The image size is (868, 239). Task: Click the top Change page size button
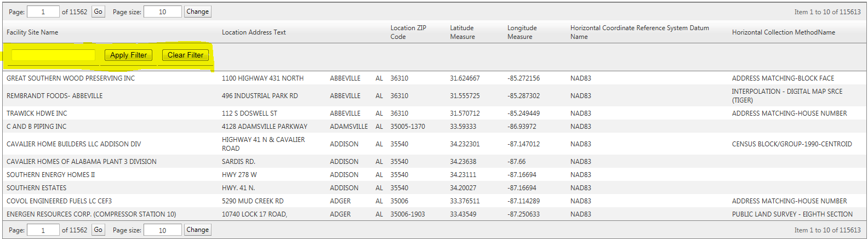click(197, 12)
